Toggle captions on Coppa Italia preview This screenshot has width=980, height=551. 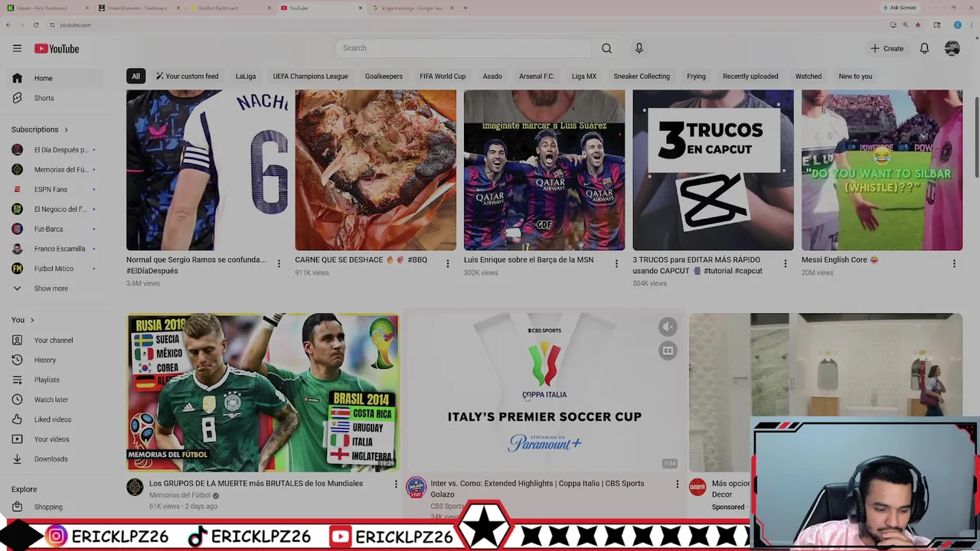(x=668, y=350)
